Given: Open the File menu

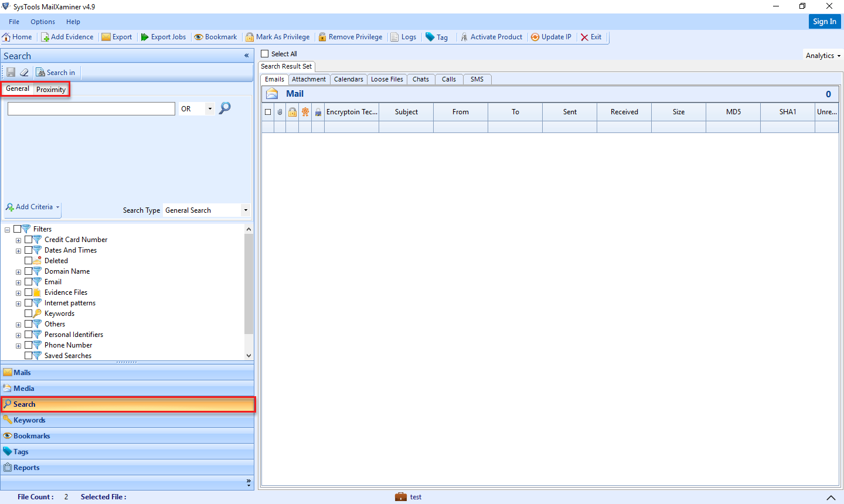Looking at the screenshot, I should click(x=14, y=22).
